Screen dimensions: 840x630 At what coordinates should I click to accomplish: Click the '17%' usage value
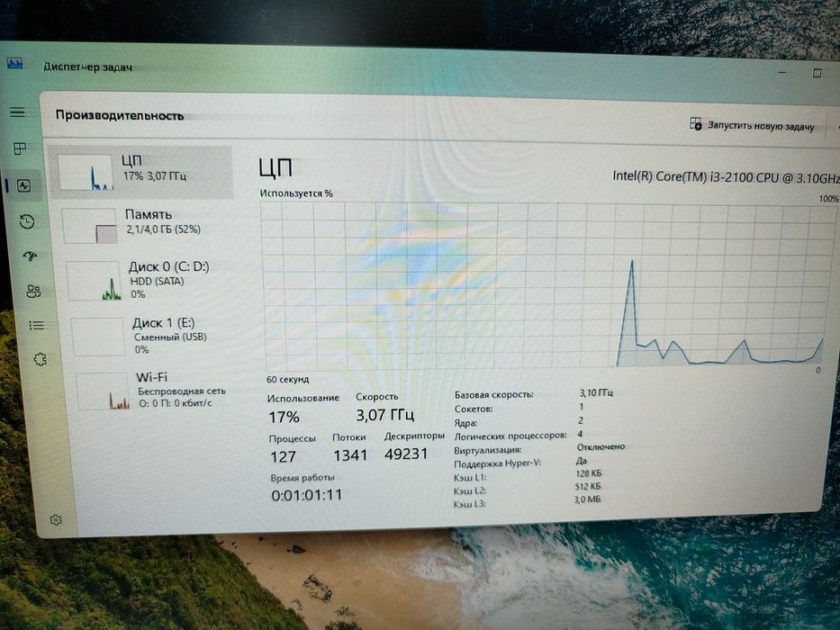(x=284, y=417)
